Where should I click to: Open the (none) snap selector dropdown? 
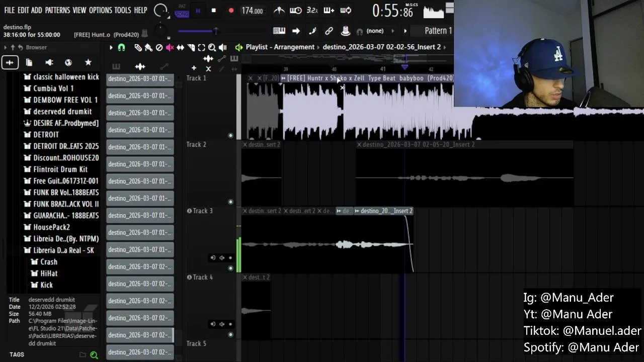380,31
